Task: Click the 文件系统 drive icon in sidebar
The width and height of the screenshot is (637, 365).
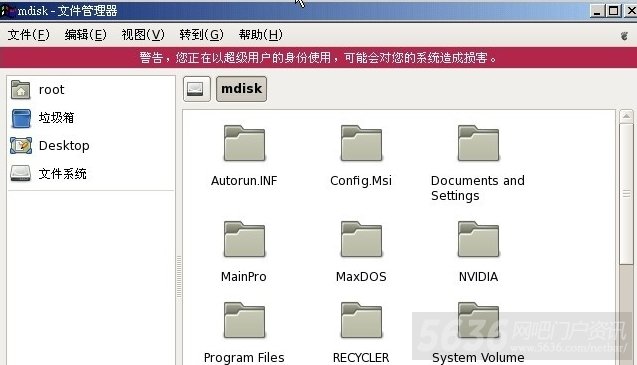Action: (x=21, y=174)
